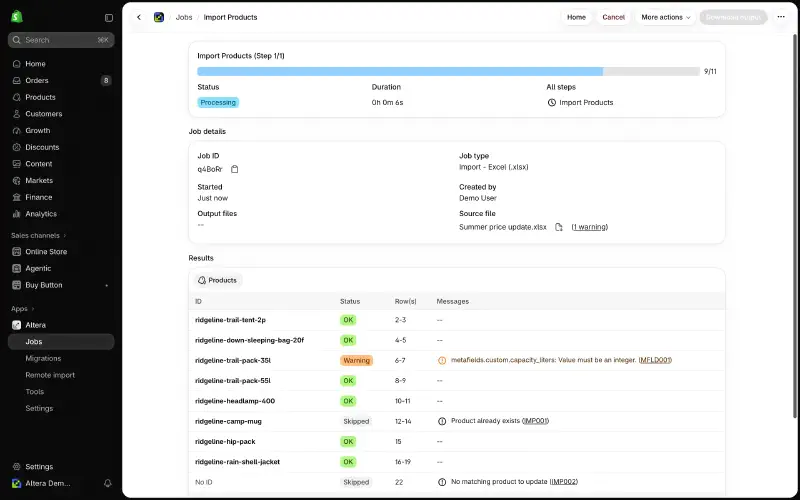The image size is (800, 500).
Task: Click the import progress bar
Action: [448, 71]
